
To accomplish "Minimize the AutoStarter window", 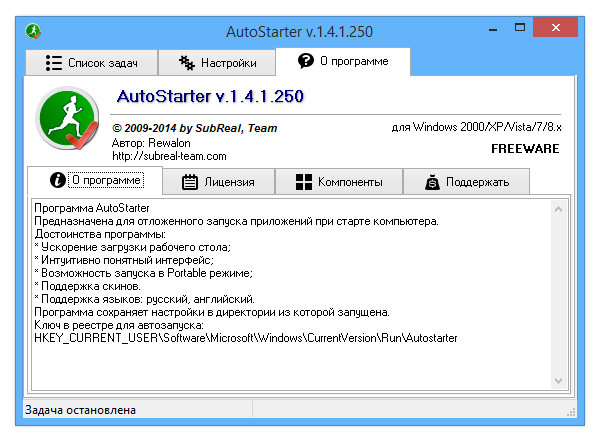I will [493, 30].
